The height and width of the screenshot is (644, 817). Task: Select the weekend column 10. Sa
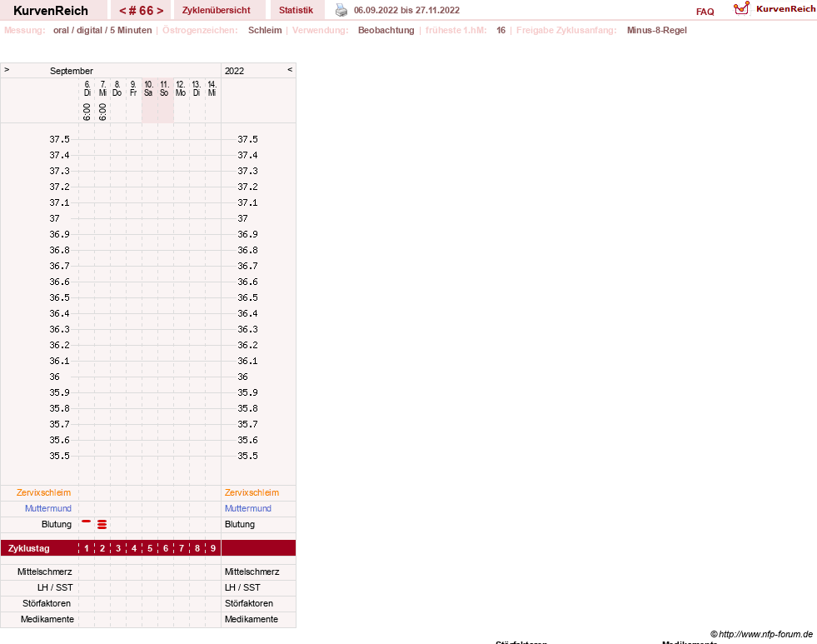click(x=148, y=88)
